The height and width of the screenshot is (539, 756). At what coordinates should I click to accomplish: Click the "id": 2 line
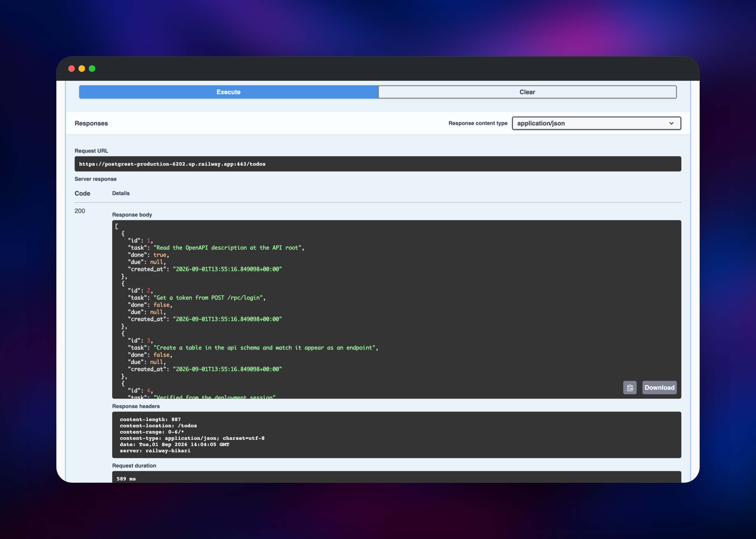pos(140,291)
